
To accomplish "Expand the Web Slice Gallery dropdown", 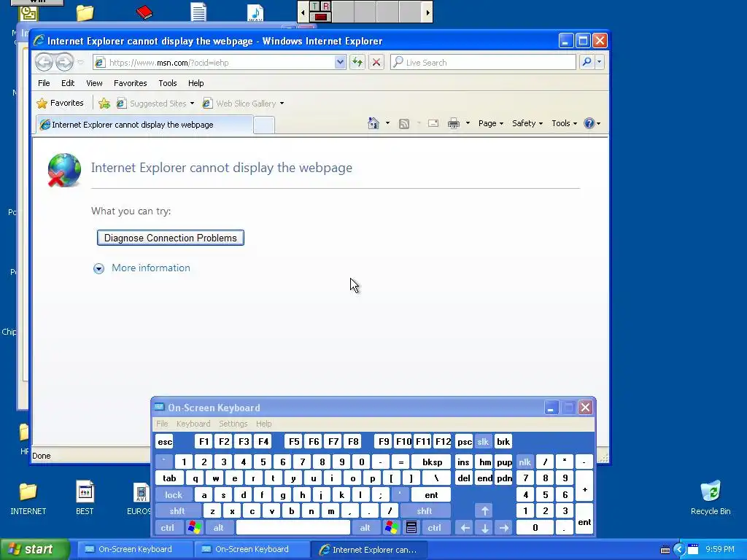I will tap(282, 104).
